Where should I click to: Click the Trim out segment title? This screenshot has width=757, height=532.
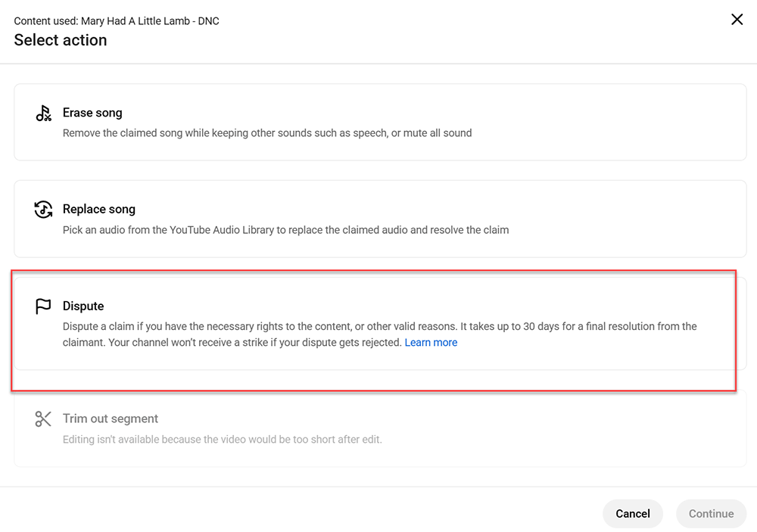coord(110,418)
